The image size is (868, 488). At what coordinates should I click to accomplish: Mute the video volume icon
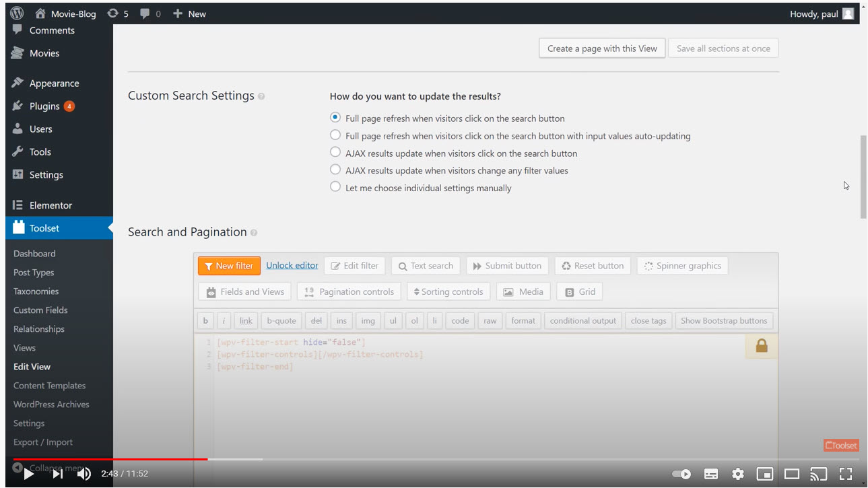[x=84, y=474]
